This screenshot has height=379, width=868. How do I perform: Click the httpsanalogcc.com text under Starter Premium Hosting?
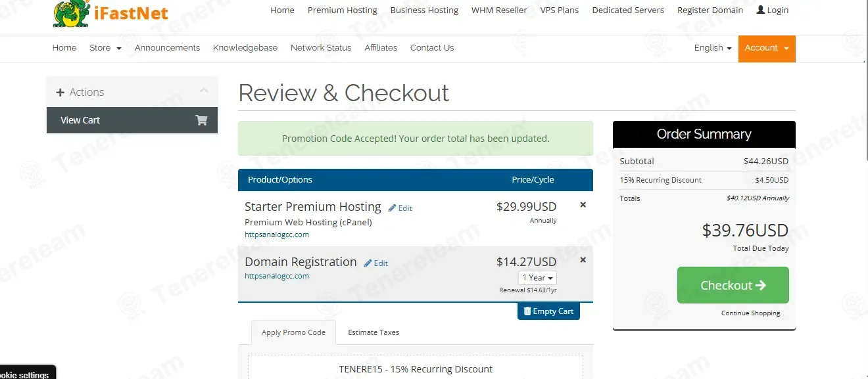point(277,234)
